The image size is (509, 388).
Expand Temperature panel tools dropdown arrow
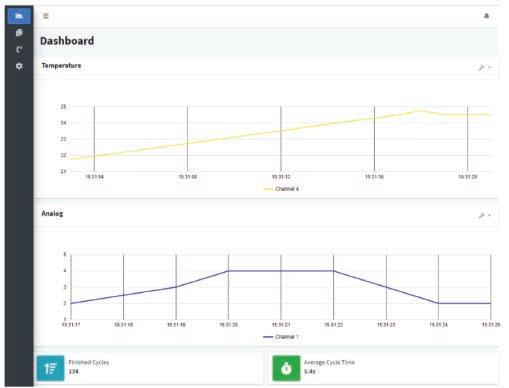click(x=489, y=67)
